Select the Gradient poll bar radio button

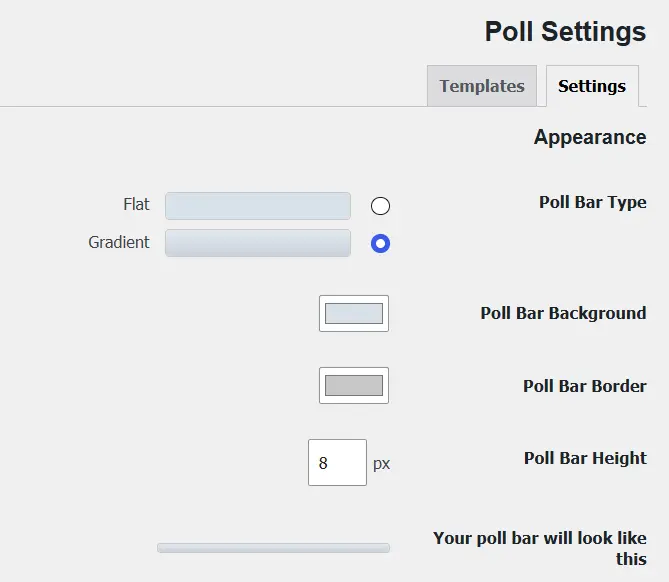[x=380, y=243]
